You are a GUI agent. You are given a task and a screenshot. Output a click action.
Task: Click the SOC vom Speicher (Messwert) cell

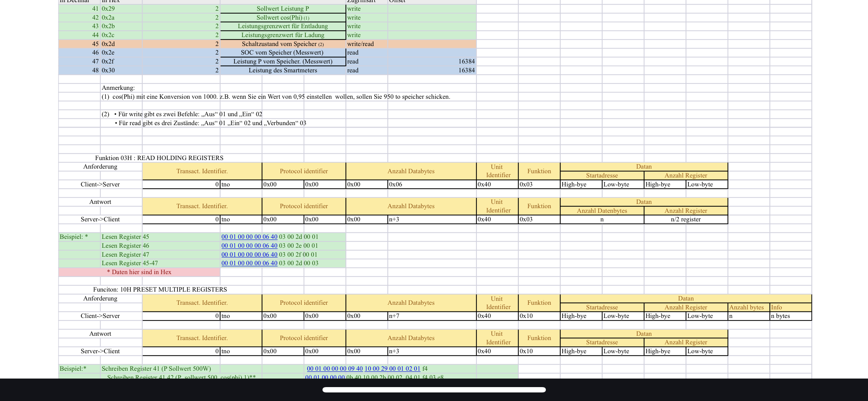point(283,52)
